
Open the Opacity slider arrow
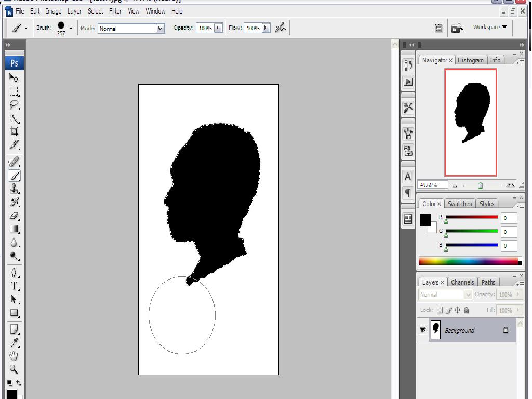[218, 28]
